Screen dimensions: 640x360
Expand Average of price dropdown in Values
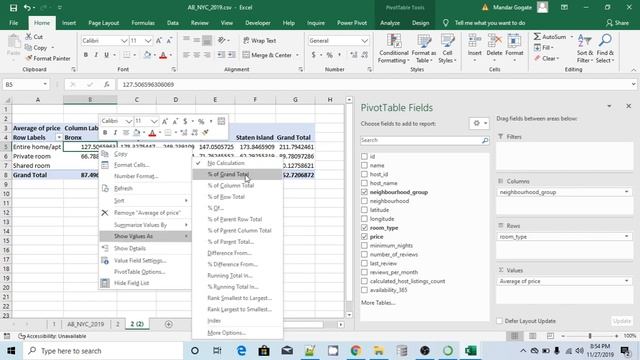[x=627, y=281]
